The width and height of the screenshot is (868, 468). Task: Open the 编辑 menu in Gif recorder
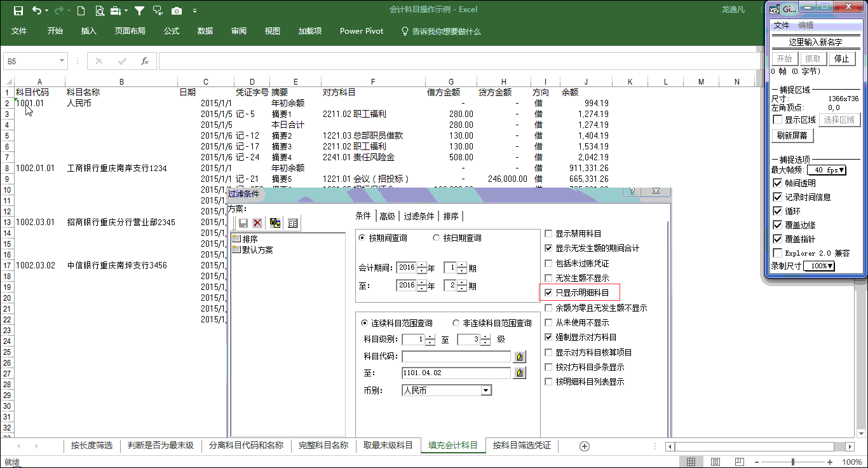point(806,25)
